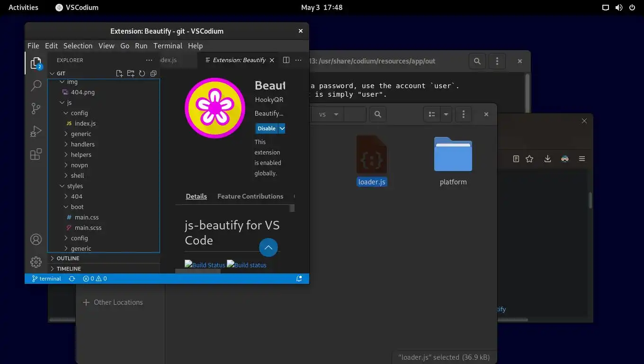Open the Selection menu
Image resolution: width=644 pixels, height=364 pixels.
(x=78, y=46)
